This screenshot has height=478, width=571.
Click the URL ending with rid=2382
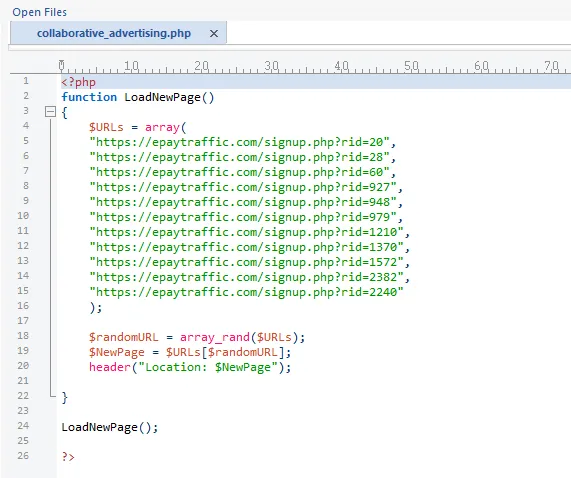tap(250, 277)
